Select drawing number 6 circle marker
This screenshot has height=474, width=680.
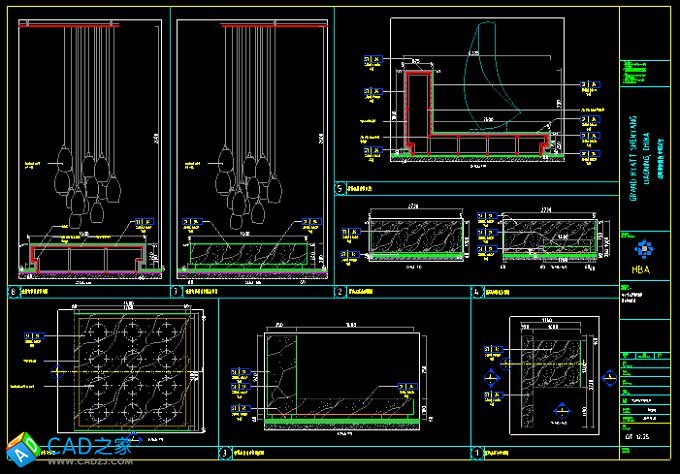coord(12,292)
